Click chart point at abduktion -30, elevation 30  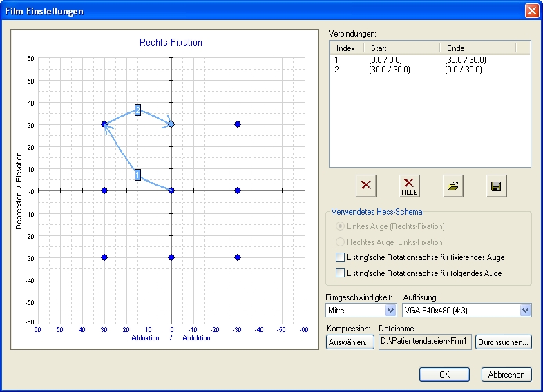238,124
